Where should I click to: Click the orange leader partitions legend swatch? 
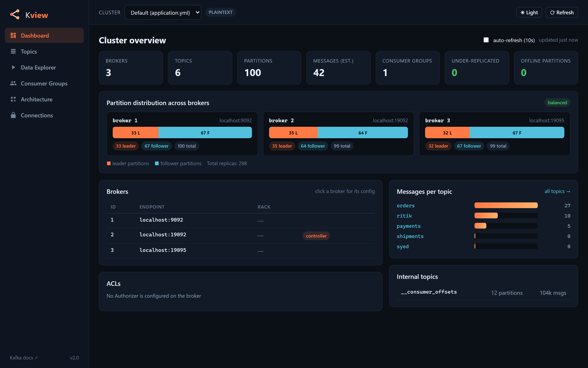click(109, 164)
